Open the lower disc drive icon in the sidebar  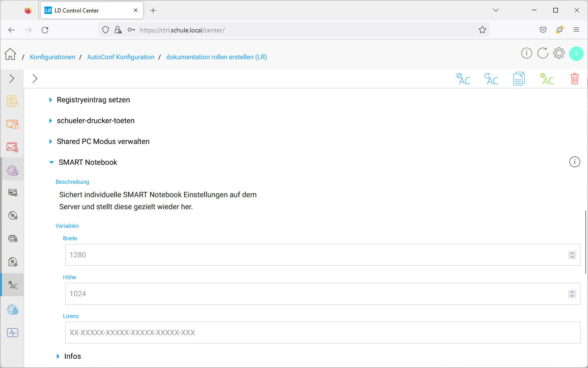[13, 262]
